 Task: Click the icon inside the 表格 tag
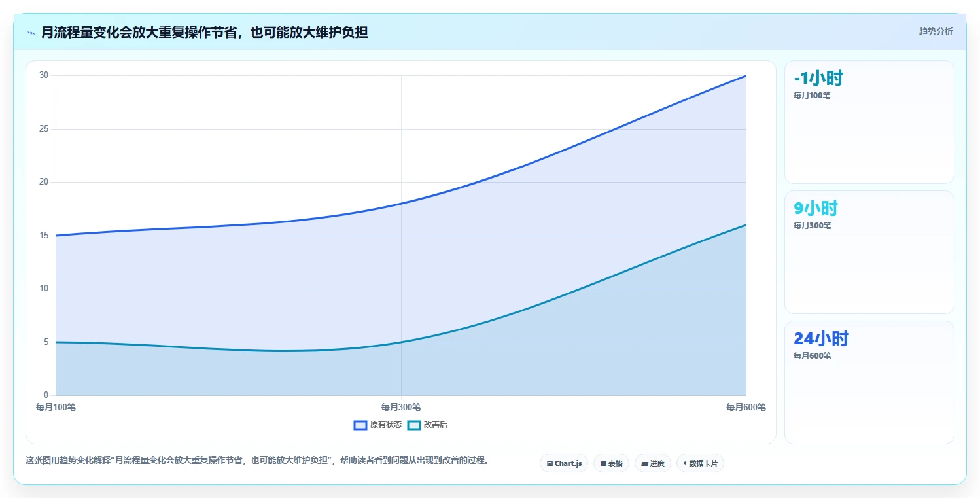pos(603,464)
